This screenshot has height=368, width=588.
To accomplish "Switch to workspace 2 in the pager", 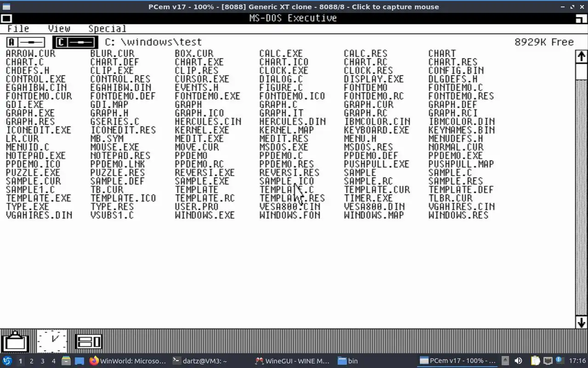I will 31,361.
